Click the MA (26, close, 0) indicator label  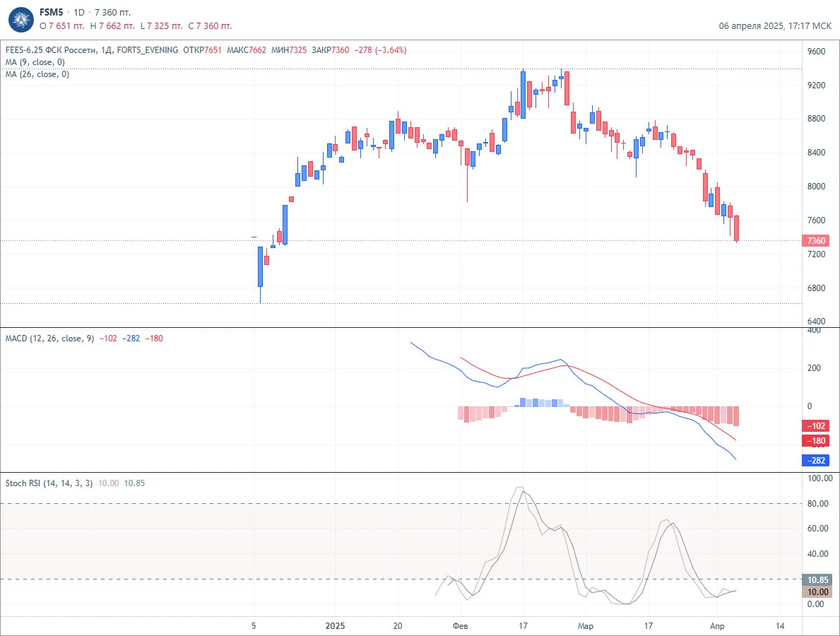click(x=37, y=74)
